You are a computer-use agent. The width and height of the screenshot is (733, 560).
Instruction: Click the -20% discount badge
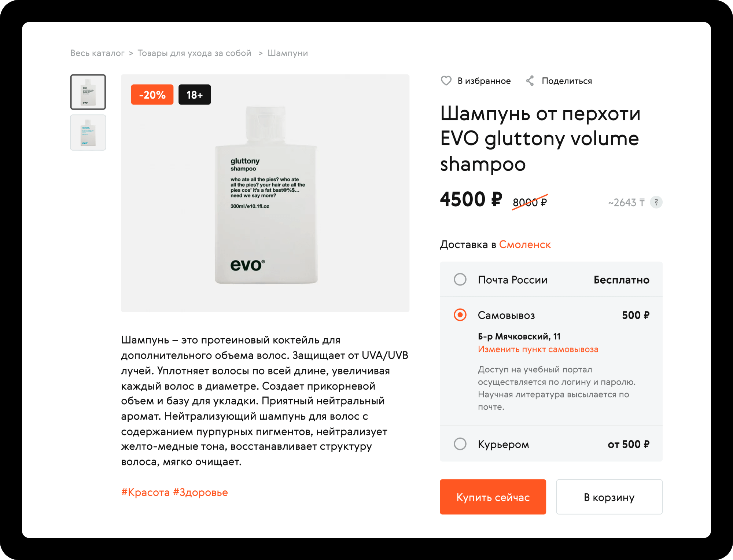tap(152, 95)
